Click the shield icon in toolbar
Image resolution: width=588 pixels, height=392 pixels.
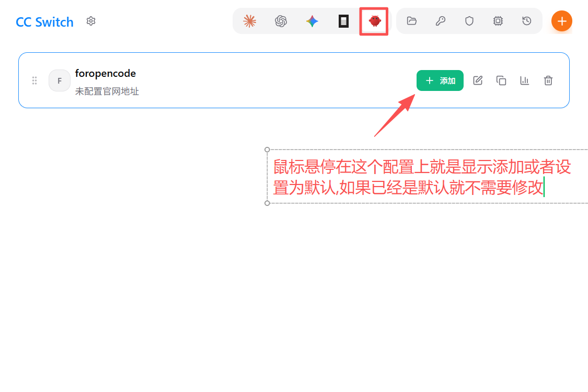pyautogui.click(x=469, y=21)
